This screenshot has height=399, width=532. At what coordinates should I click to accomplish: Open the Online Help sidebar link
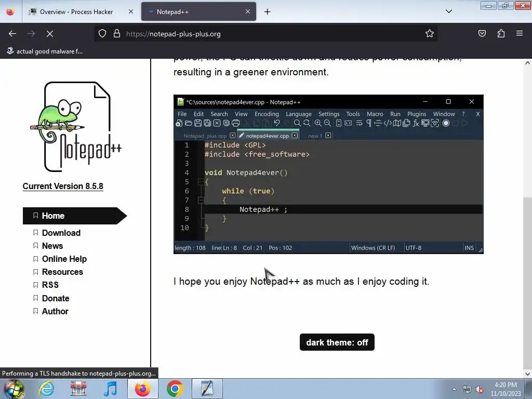pos(64,259)
